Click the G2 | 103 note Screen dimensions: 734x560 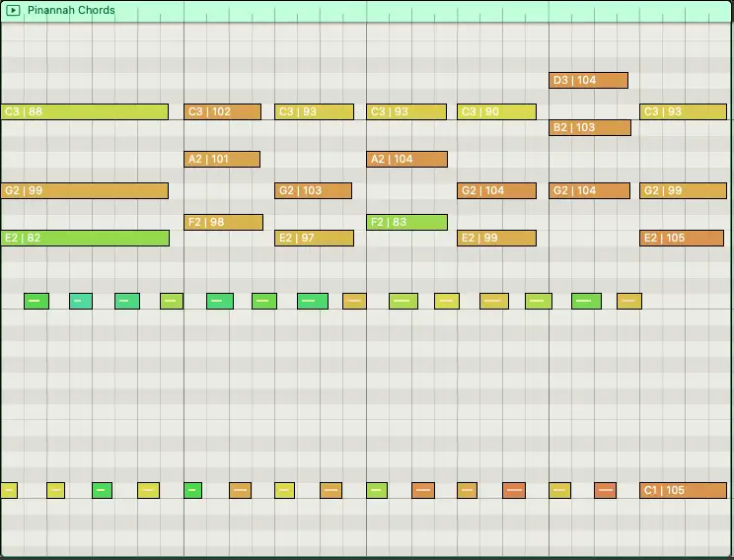[313, 190]
